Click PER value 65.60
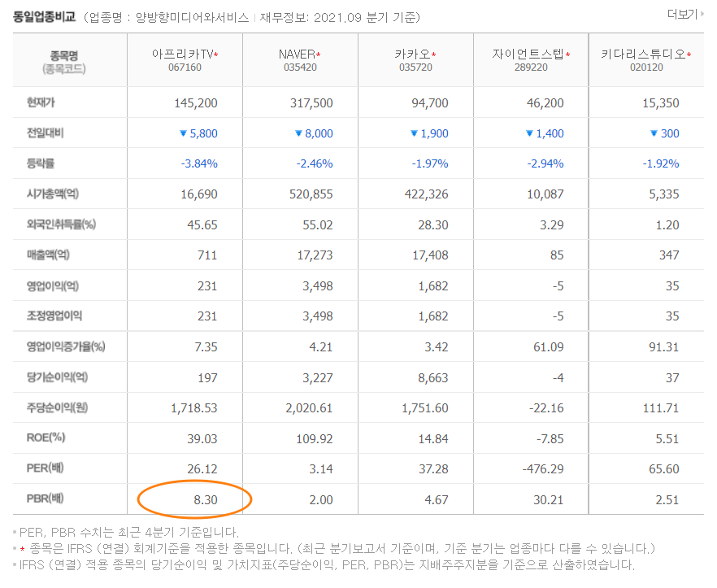 pyautogui.click(x=664, y=469)
